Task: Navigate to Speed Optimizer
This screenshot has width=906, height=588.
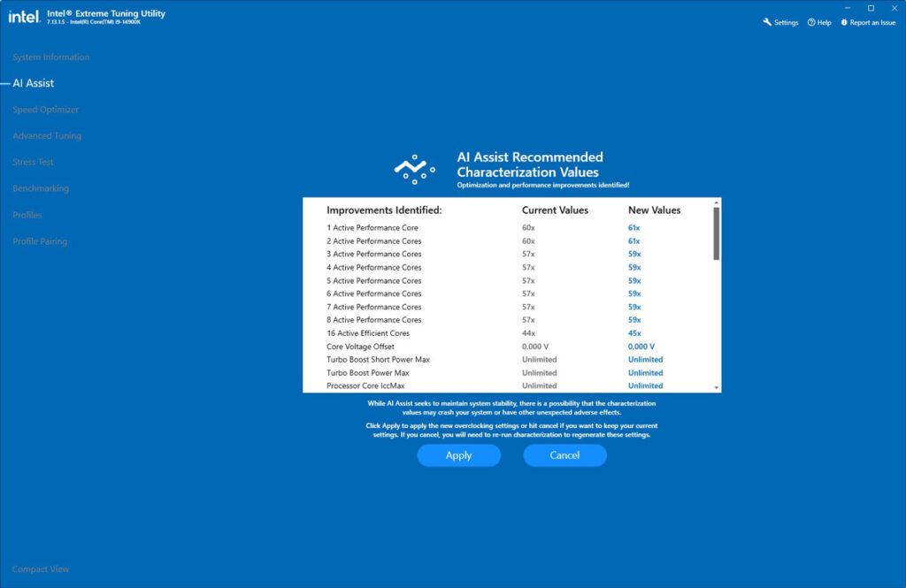Action: click(x=45, y=109)
